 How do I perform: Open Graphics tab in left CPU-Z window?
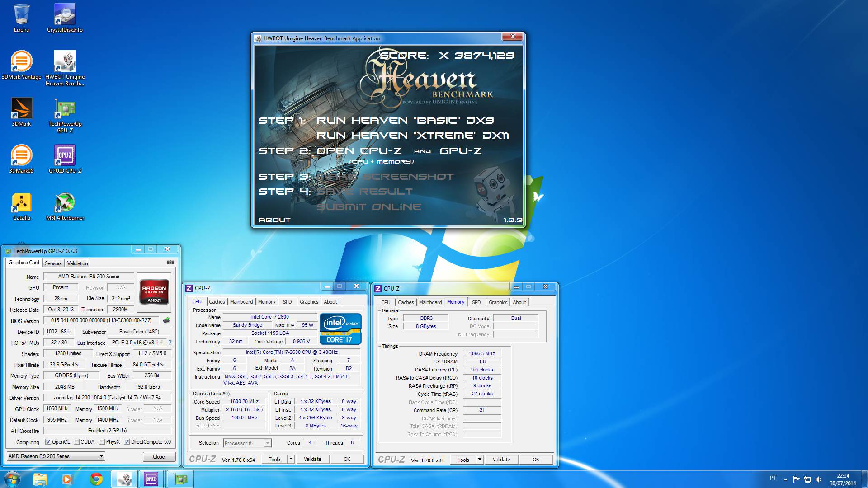click(309, 302)
